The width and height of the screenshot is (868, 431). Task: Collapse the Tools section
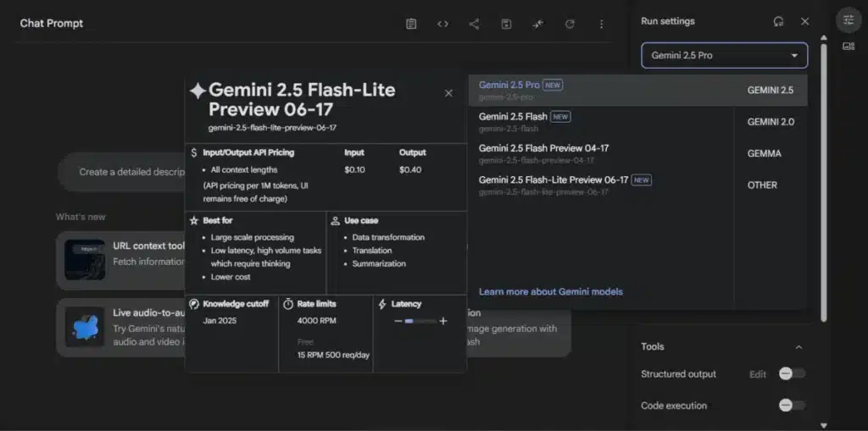[798, 347]
